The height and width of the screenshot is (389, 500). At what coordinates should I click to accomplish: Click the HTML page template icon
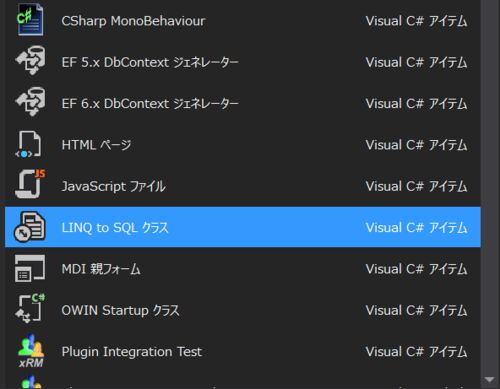29,144
